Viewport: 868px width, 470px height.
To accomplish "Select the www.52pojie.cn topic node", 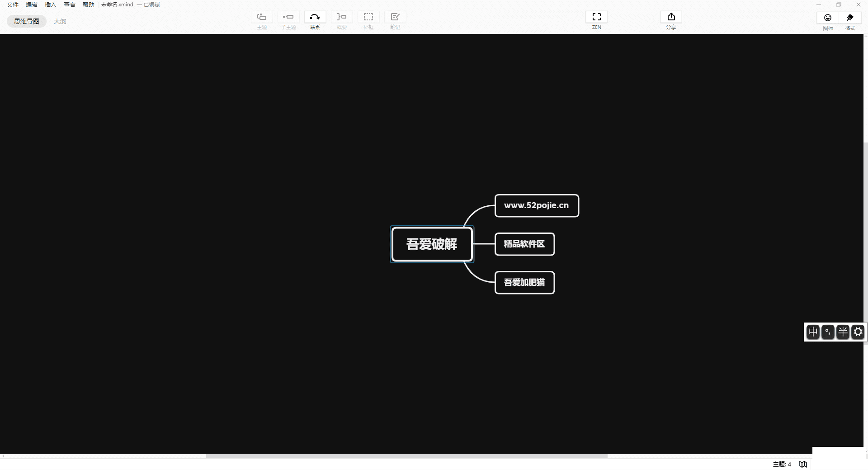I will tap(537, 205).
